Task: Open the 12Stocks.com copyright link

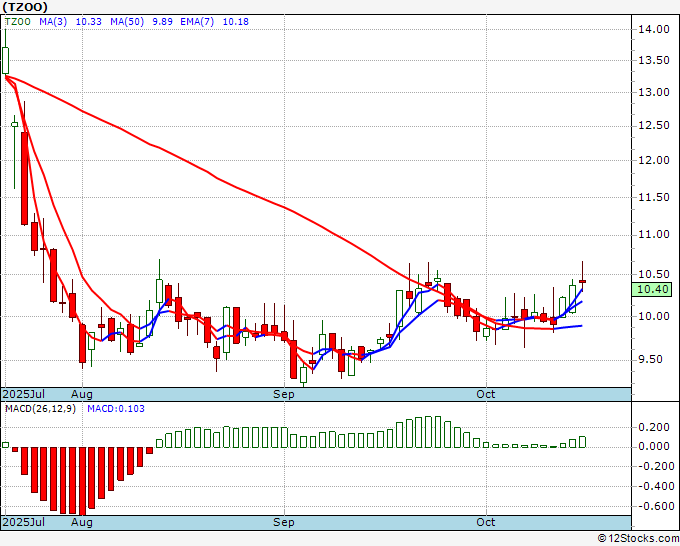Action: click(x=639, y=539)
